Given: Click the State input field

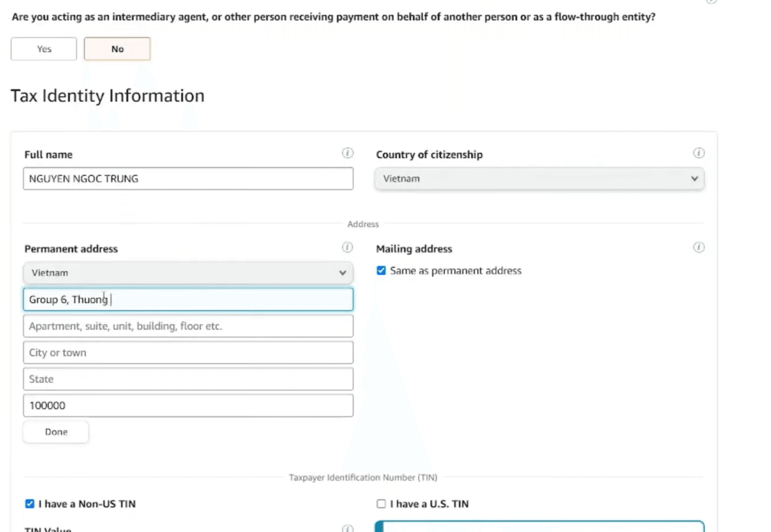Looking at the screenshot, I should coord(188,379).
